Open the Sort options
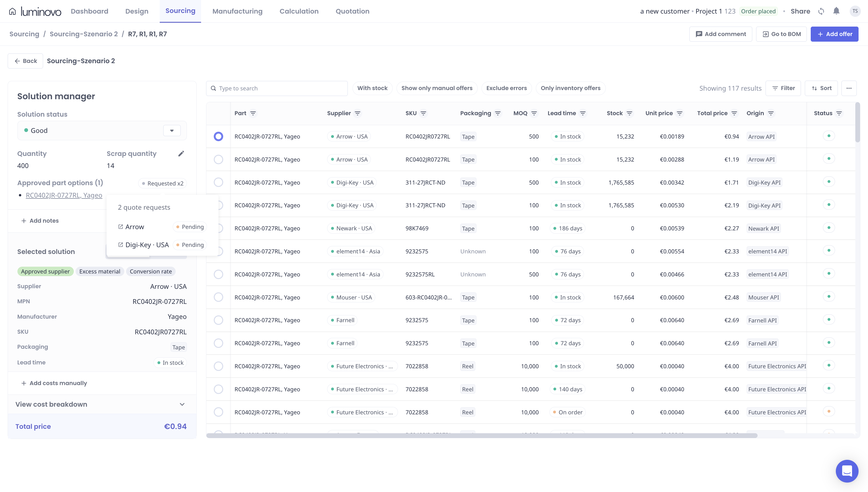Screen dimensions: 868x492 [821, 88]
